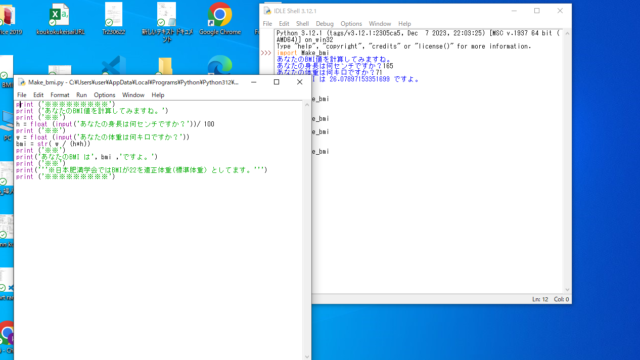This screenshot has height=360, width=640.
Task: Minimize the Make_bmi.py editor window
Action: (x=253, y=82)
